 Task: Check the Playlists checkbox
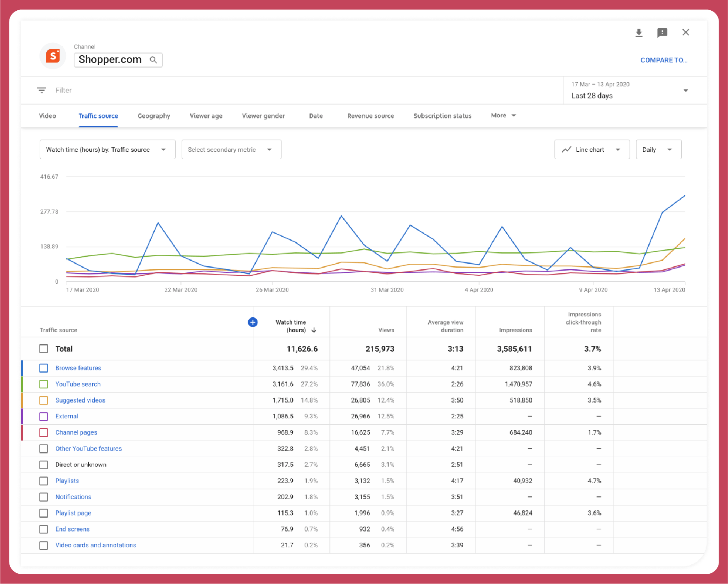(44, 481)
